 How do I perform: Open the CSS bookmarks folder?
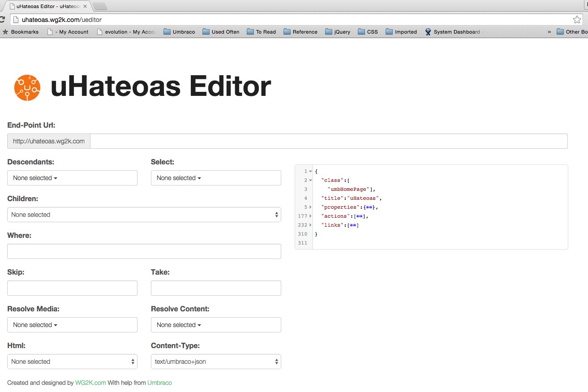368,32
